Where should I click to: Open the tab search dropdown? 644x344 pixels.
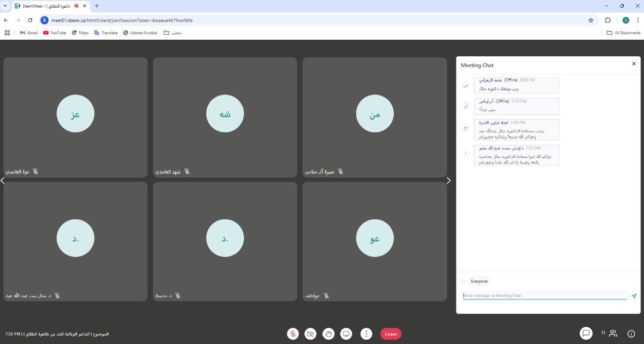click(5, 5)
